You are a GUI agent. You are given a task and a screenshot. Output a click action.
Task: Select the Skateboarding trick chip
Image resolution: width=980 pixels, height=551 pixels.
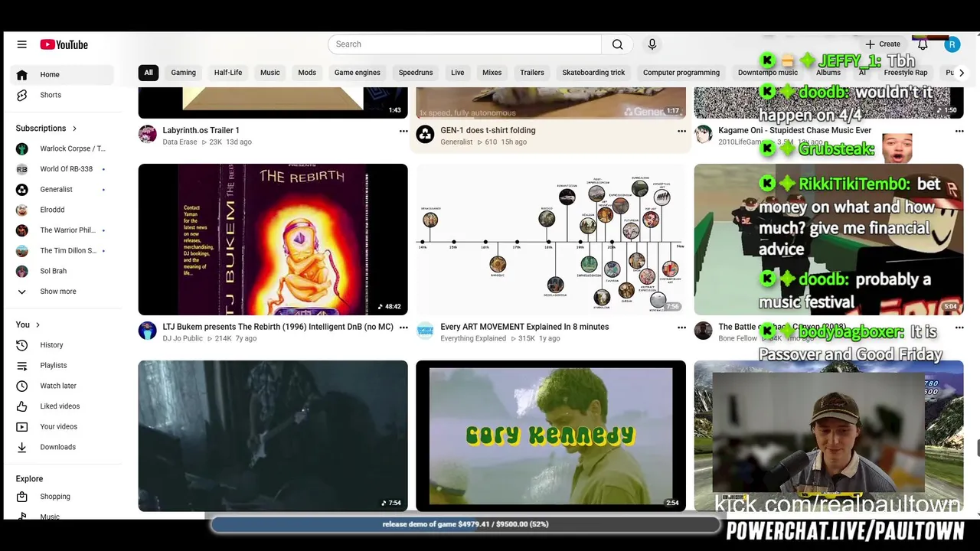(x=593, y=73)
